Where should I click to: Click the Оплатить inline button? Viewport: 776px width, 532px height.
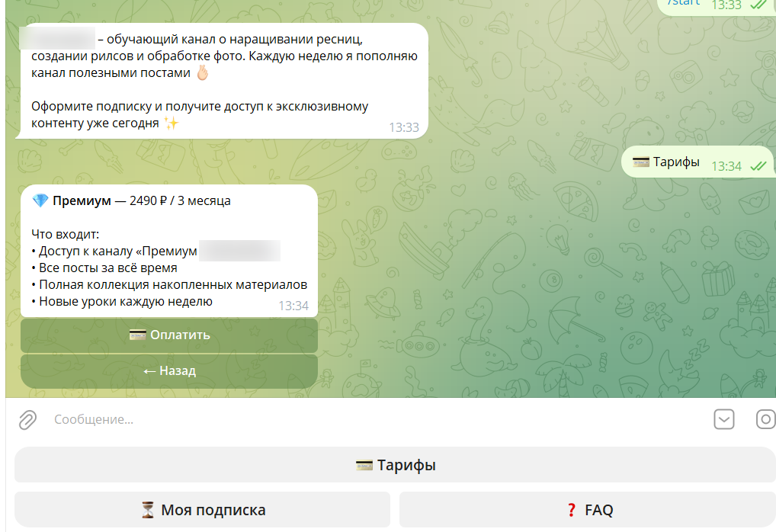169,335
